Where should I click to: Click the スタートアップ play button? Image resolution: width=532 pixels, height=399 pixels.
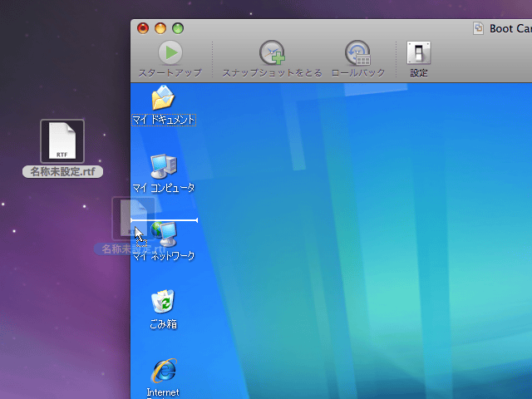[x=170, y=52]
